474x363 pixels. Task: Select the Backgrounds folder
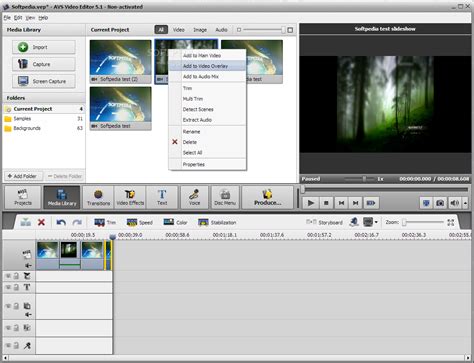coord(44,128)
